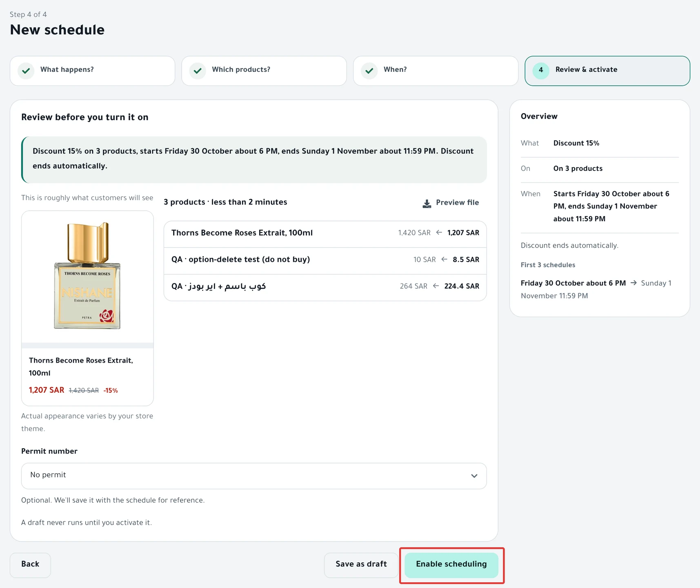Click the Permit number dropdown chevron
The width and height of the screenshot is (700, 588).
coord(474,476)
